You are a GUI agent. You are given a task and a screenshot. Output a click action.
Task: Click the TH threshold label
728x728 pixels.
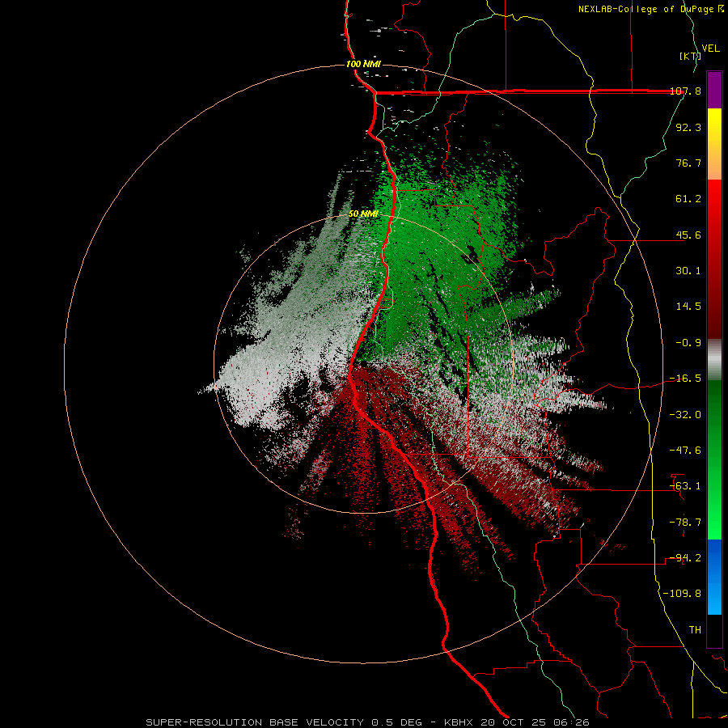(x=695, y=629)
